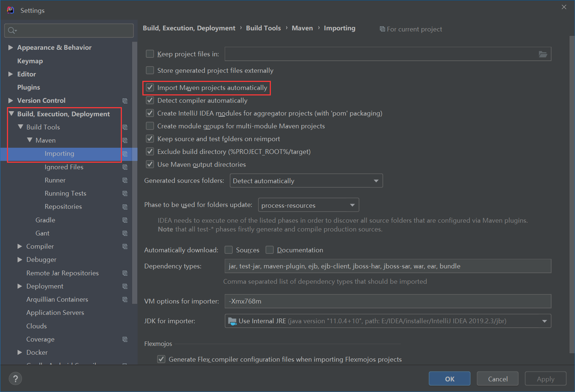Click Maven in breadcrumb path
575x392 pixels.
302,28
